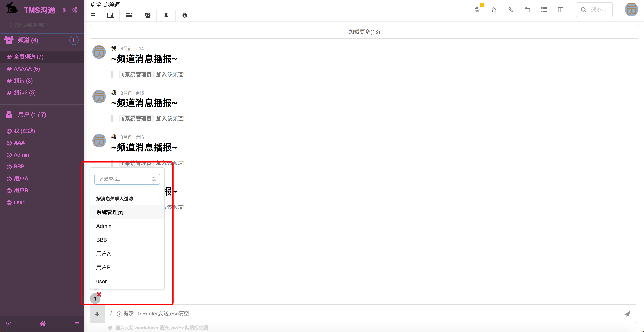Image resolution: width=644 pixels, height=332 pixels.
Task: Send message with paper plane icon
Action: [627, 314]
